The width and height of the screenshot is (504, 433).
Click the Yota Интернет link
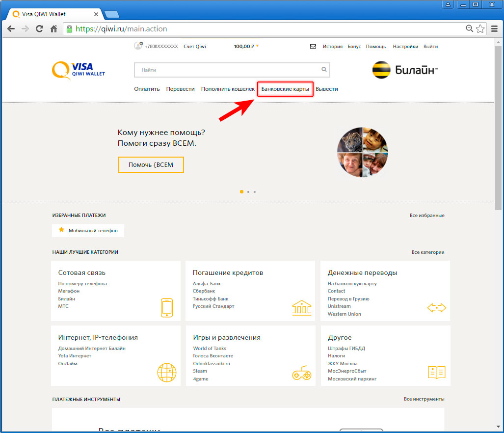[x=75, y=356]
